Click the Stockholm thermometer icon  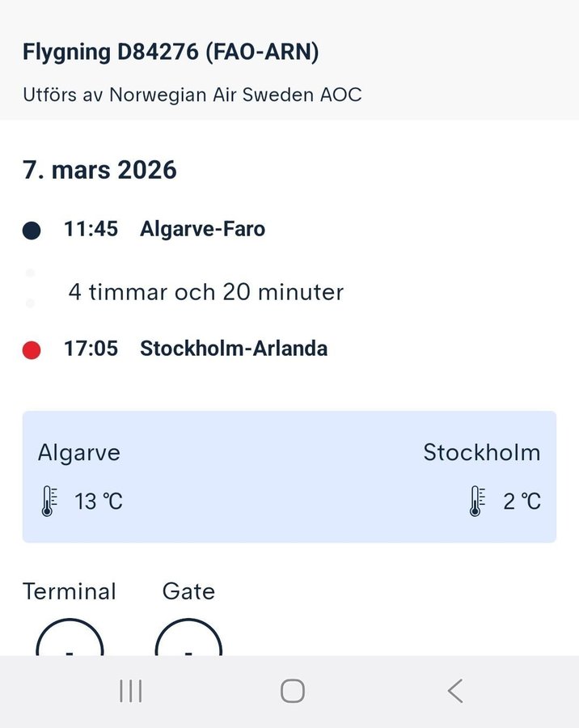coord(477,502)
